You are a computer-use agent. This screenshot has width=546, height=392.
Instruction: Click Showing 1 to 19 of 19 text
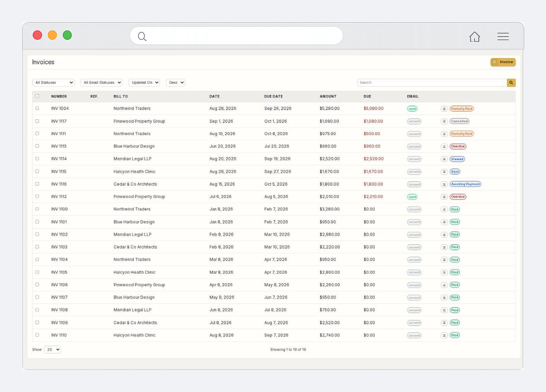pos(288,349)
